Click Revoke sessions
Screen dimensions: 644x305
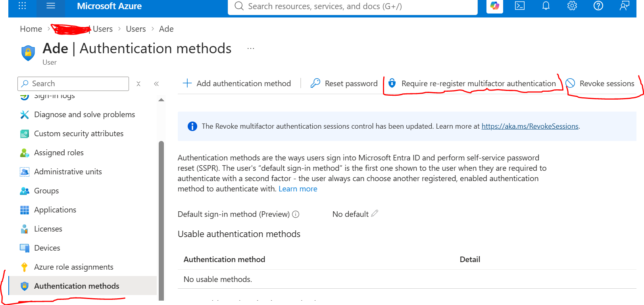pyautogui.click(x=600, y=83)
